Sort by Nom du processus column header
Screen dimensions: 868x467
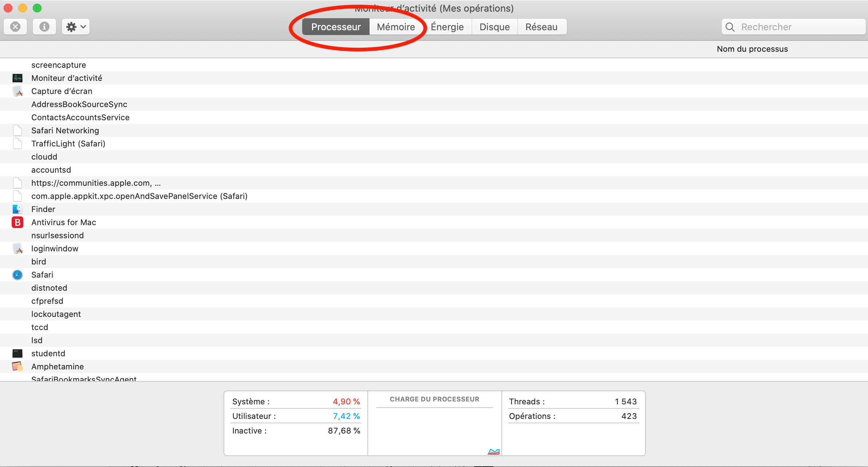click(752, 49)
